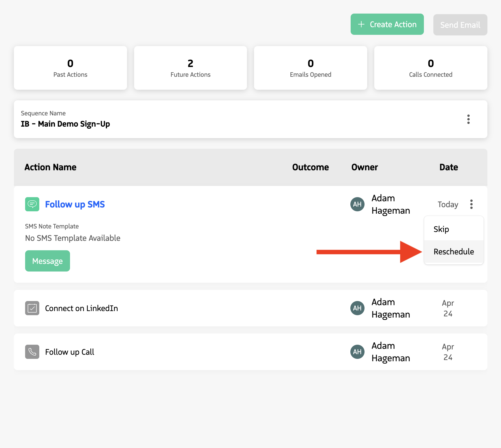Viewport: 501px width, 448px height.
Task: Click the avatar in the Follow up Call row
Action: pyautogui.click(x=357, y=351)
